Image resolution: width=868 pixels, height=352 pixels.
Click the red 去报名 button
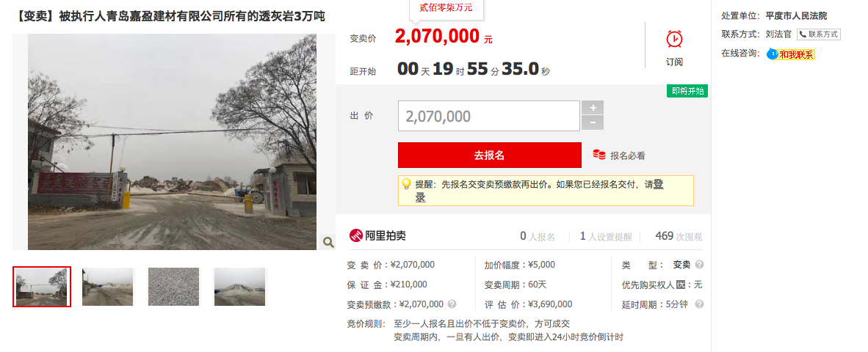[489, 155]
